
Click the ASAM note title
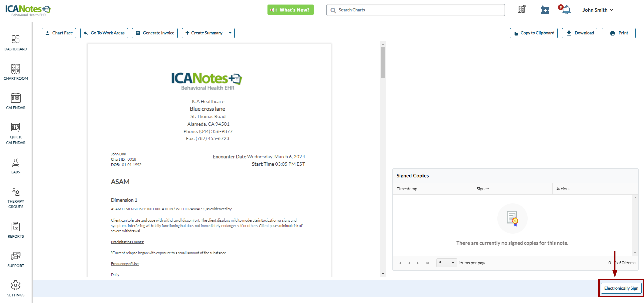pyautogui.click(x=120, y=182)
